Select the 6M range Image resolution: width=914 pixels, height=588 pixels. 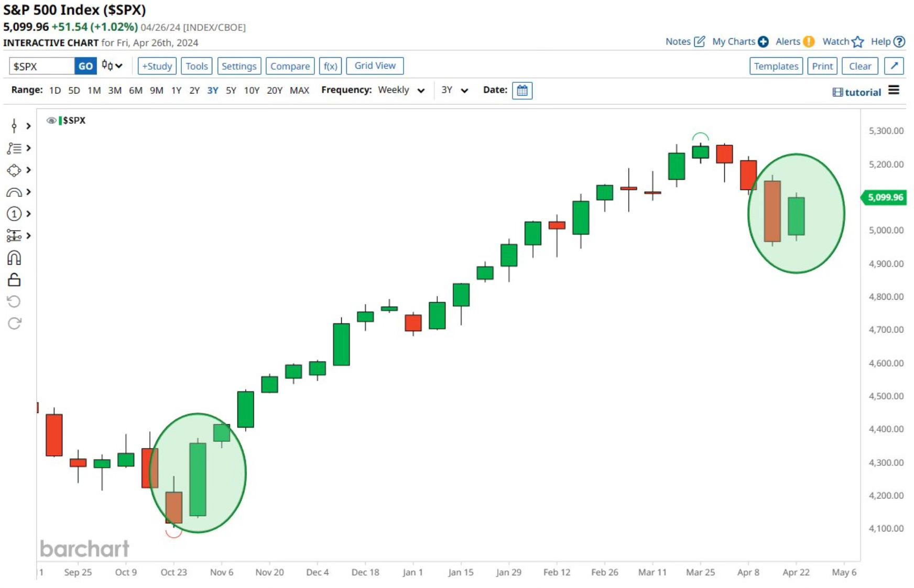click(136, 90)
